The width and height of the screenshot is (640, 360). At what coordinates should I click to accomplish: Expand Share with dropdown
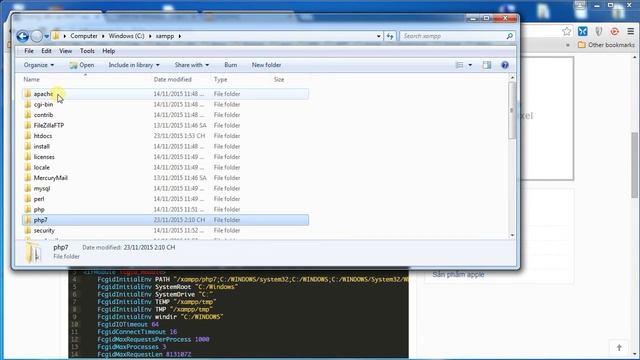191,65
